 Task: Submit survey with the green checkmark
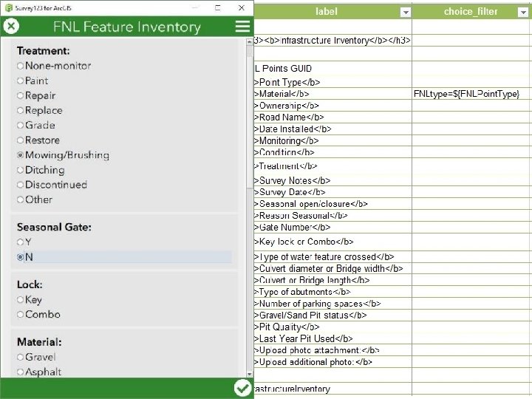point(242,388)
